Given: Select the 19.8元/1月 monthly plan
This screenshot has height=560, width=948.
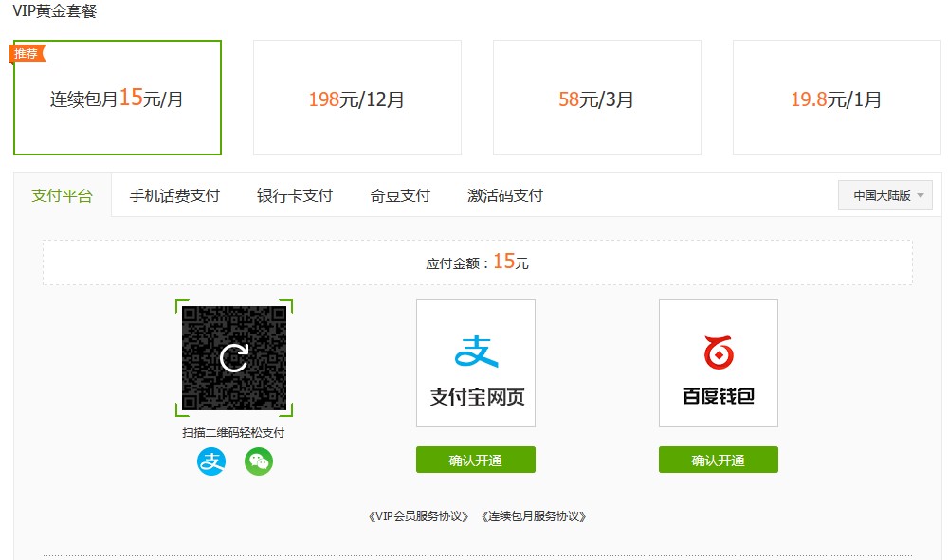Looking at the screenshot, I should pos(836,98).
